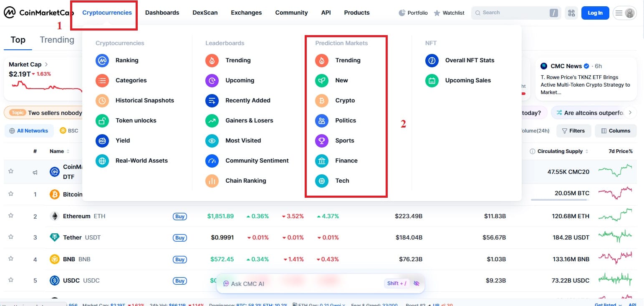Click the Log In button
This screenshot has height=306, width=644.
click(x=595, y=13)
